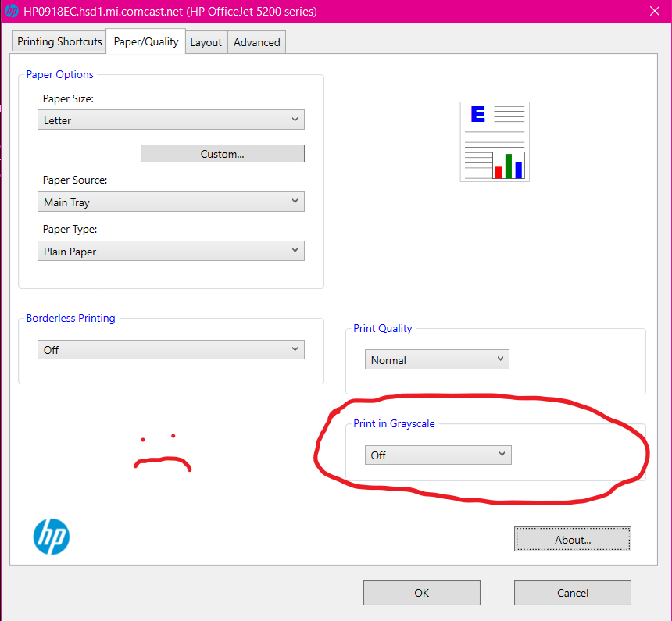Open the Paper Size dropdown showing Letter
The width and height of the screenshot is (672, 621).
(x=171, y=120)
